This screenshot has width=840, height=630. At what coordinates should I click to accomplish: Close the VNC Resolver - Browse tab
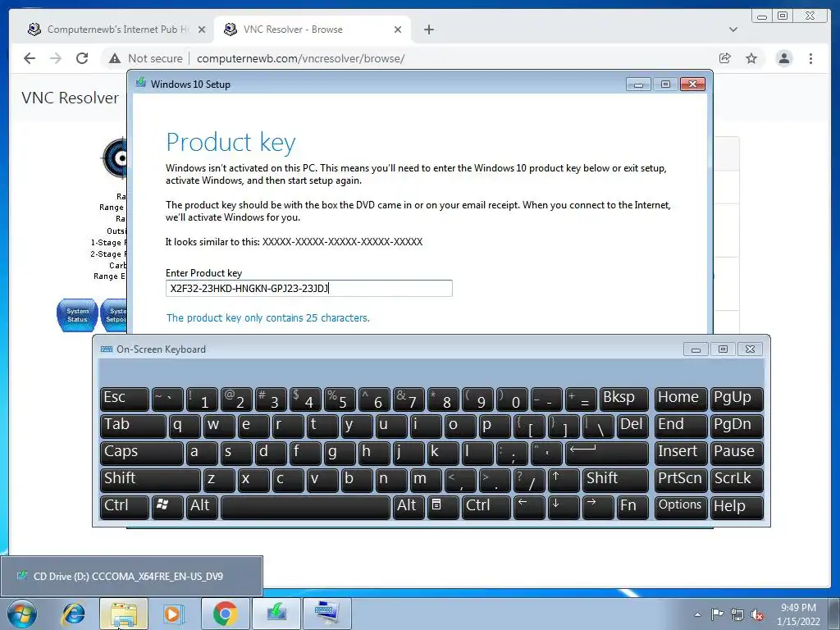click(x=398, y=30)
